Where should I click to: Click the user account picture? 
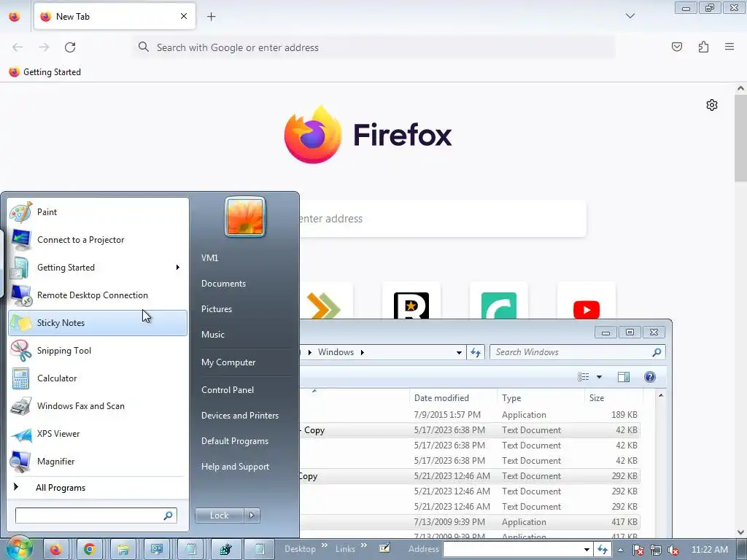tap(245, 217)
